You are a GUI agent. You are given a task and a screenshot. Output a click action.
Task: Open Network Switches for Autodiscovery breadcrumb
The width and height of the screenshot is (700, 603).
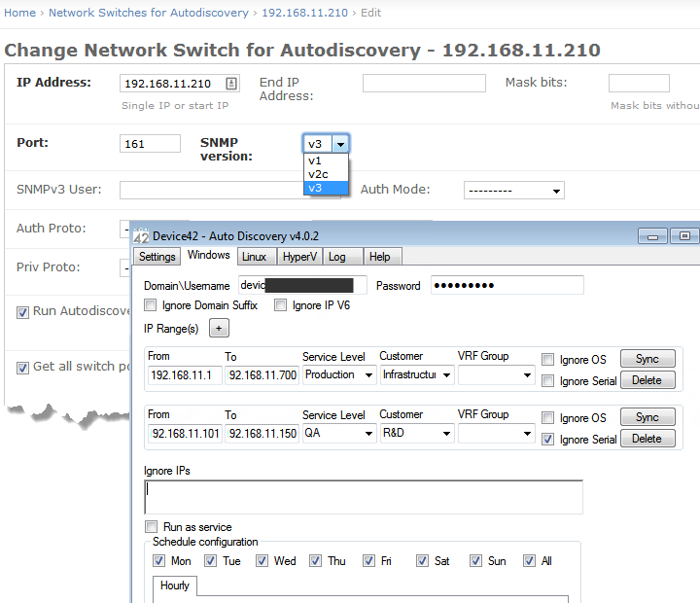[x=148, y=13]
